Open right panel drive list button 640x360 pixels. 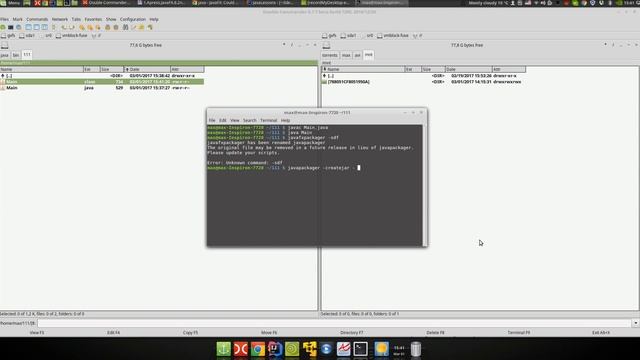point(326,45)
